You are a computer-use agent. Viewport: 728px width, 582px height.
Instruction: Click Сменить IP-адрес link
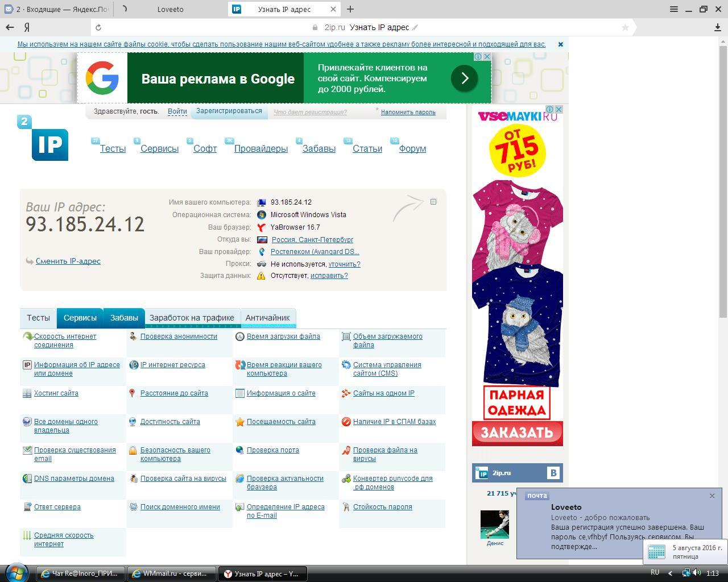pyautogui.click(x=68, y=261)
